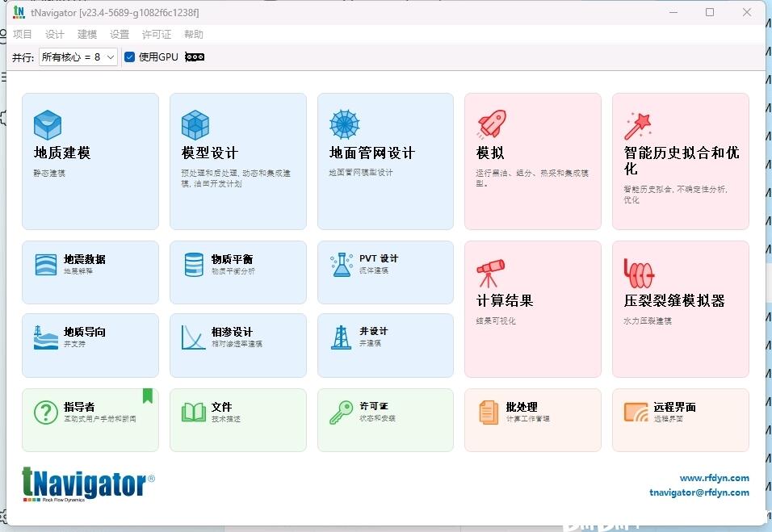Click the question mark icon for 指导者
Image resolution: width=772 pixels, height=532 pixels.
tap(46, 412)
